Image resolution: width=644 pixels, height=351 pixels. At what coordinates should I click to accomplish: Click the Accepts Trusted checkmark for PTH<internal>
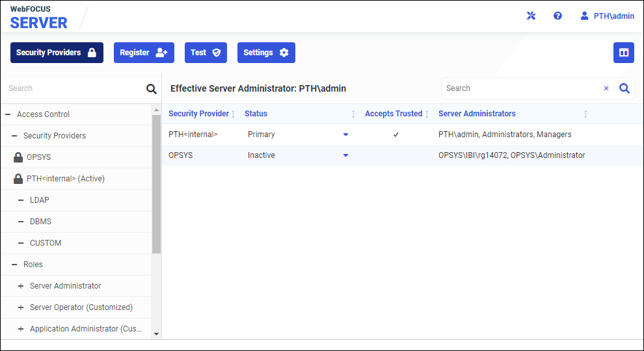click(396, 135)
